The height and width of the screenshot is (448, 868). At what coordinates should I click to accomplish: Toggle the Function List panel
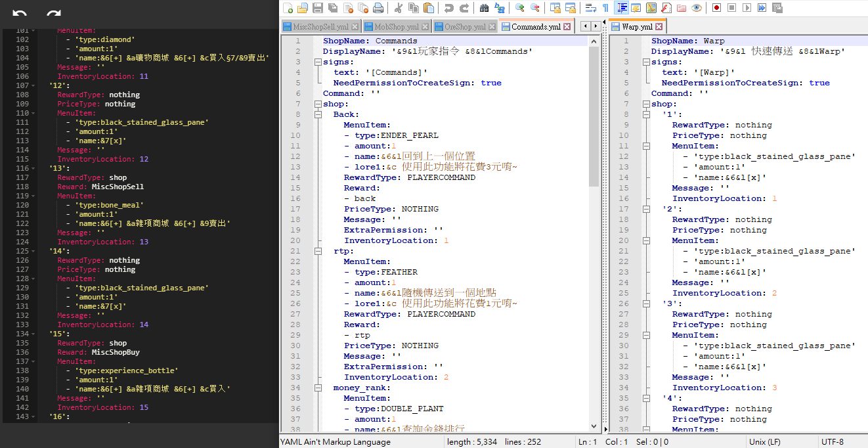tap(666, 8)
